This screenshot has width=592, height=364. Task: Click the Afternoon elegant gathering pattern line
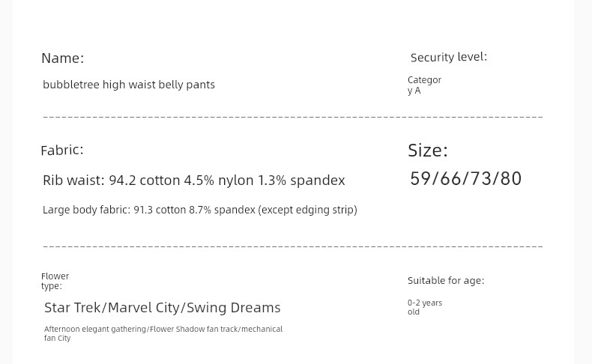(x=163, y=330)
